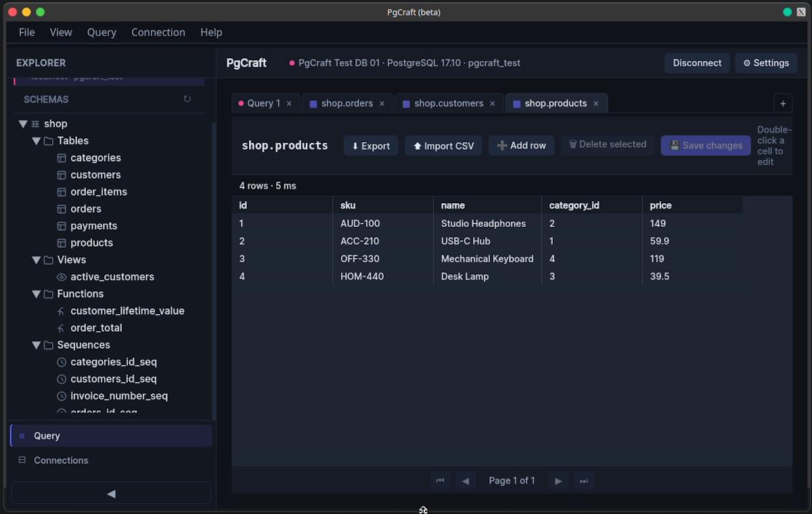Open the order_items table in tree
The height and width of the screenshot is (514, 812).
point(99,192)
